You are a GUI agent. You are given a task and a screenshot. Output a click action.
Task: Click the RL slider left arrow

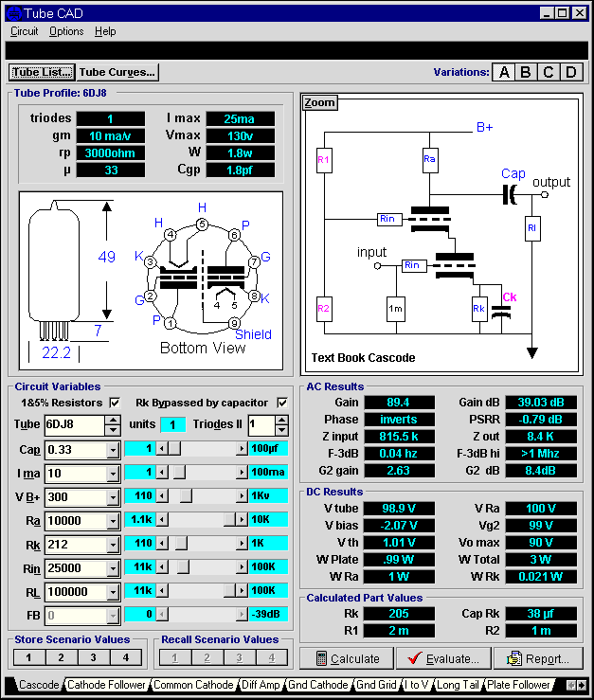point(162,590)
